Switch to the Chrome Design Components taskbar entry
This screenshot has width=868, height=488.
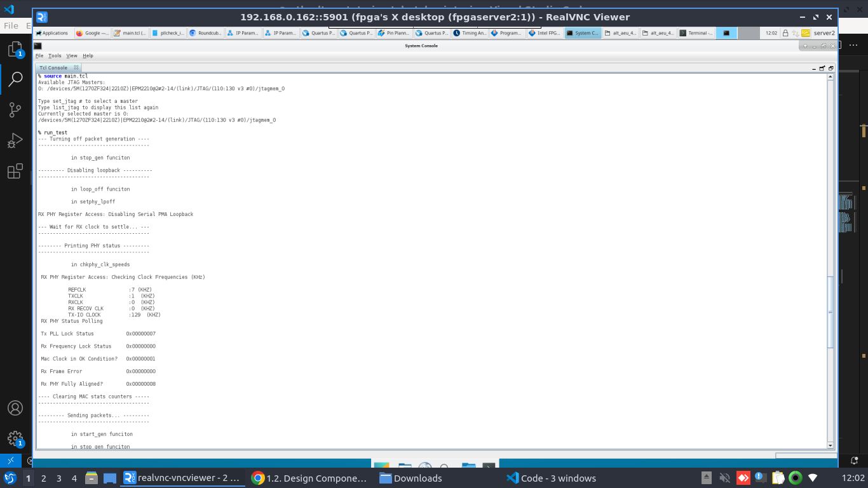309,478
